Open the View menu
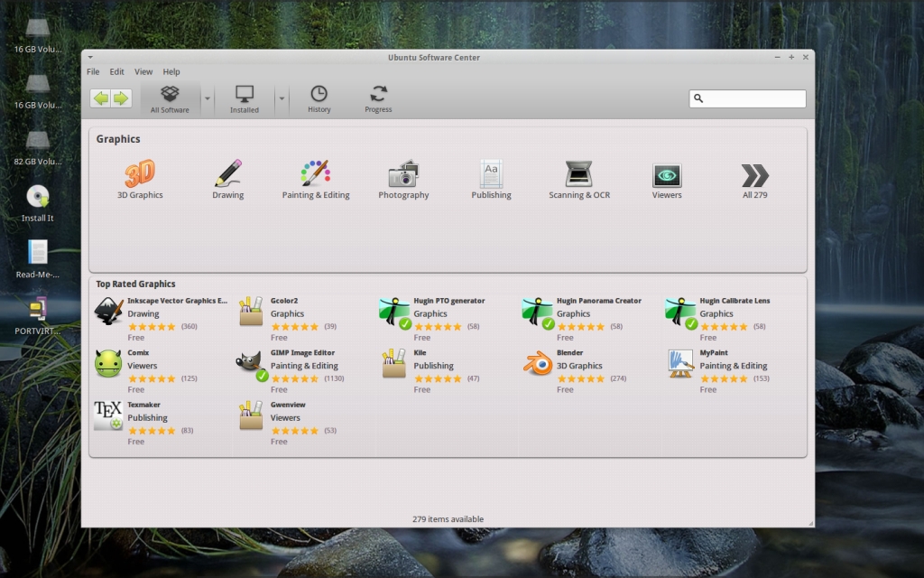 tap(143, 71)
